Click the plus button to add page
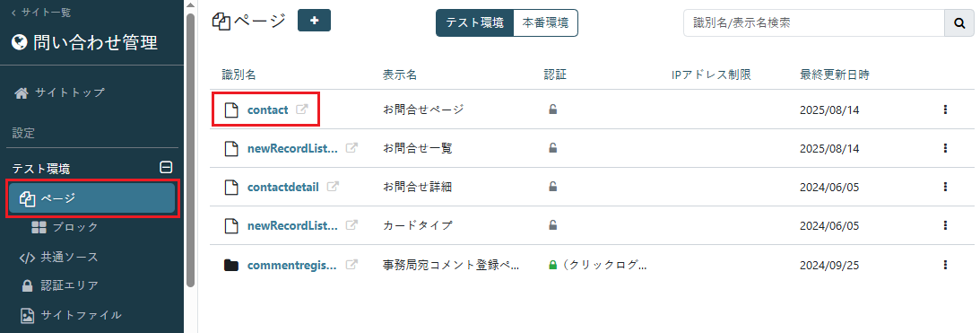This screenshot has height=333, width=980. click(314, 21)
